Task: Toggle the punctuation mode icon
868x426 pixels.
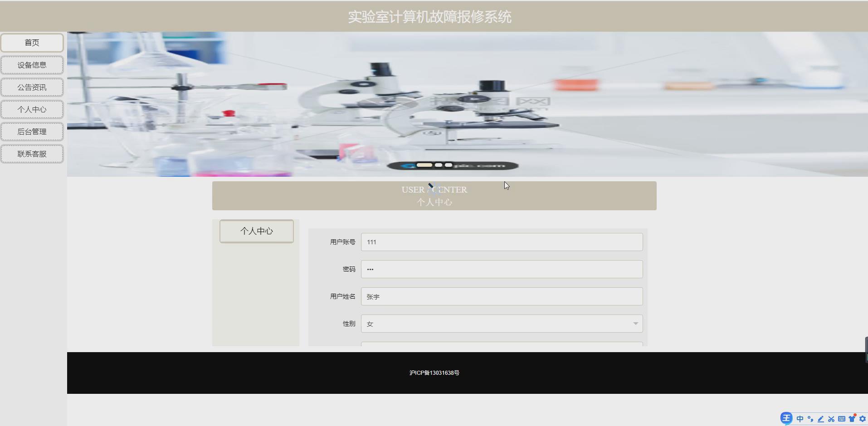Action: tap(810, 418)
